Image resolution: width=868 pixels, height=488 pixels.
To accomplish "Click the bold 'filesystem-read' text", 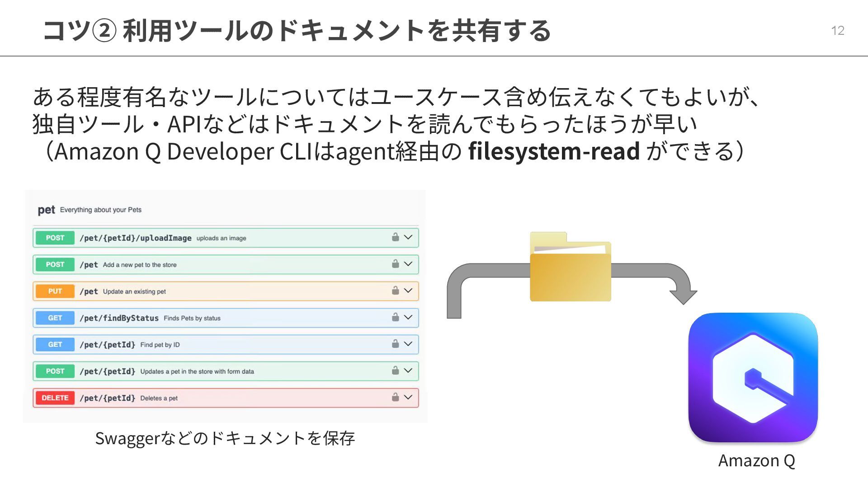I will click(554, 151).
